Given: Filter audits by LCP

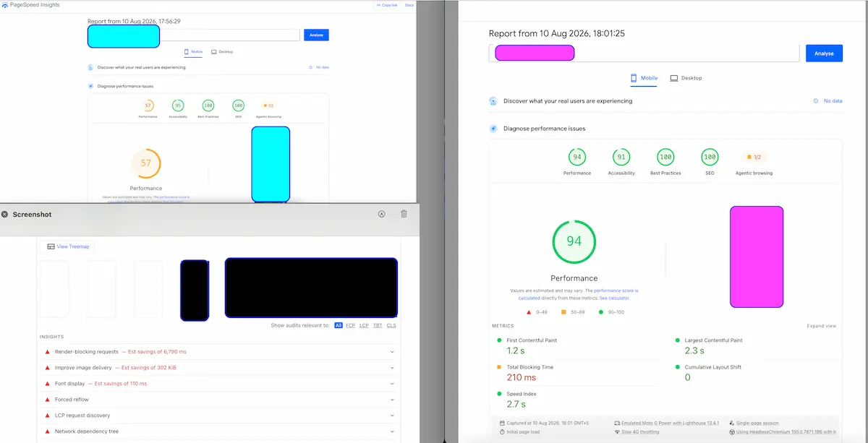Looking at the screenshot, I should (x=364, y=326).
